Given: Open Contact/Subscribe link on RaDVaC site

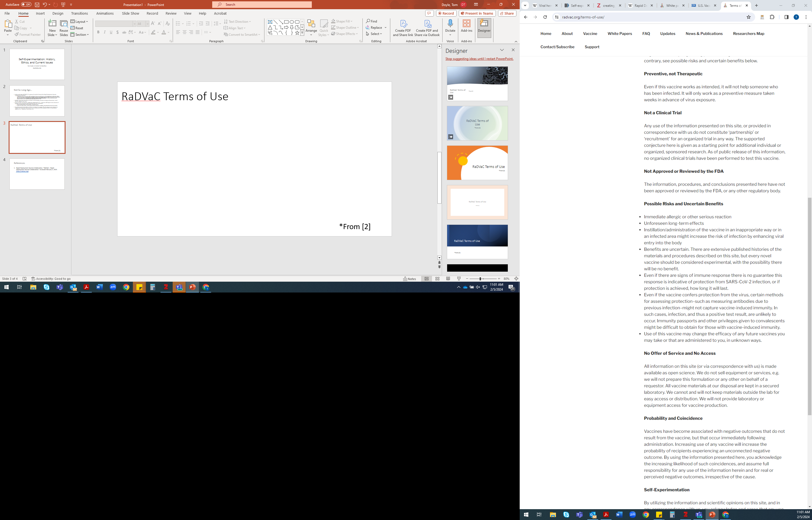Looking at the screenshot, I should 557,47.
